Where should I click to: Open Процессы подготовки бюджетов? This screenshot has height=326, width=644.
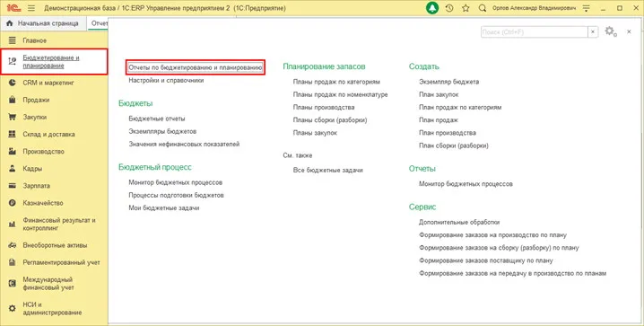(176, 195)
